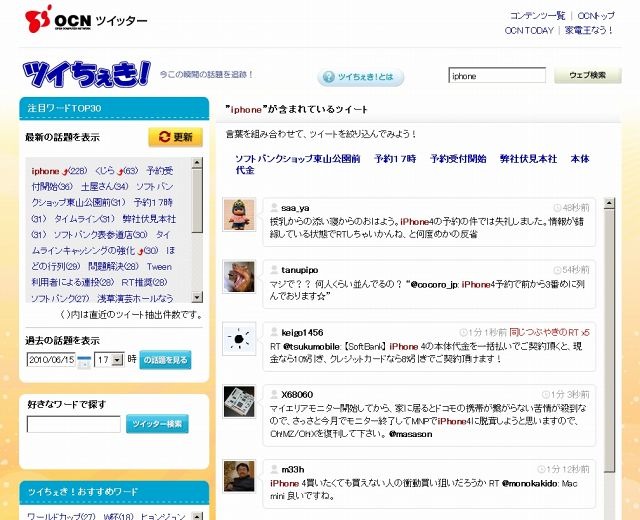640x520 pixels.
Task: Focus the web search field containing iphone
Action: point(497,76)
